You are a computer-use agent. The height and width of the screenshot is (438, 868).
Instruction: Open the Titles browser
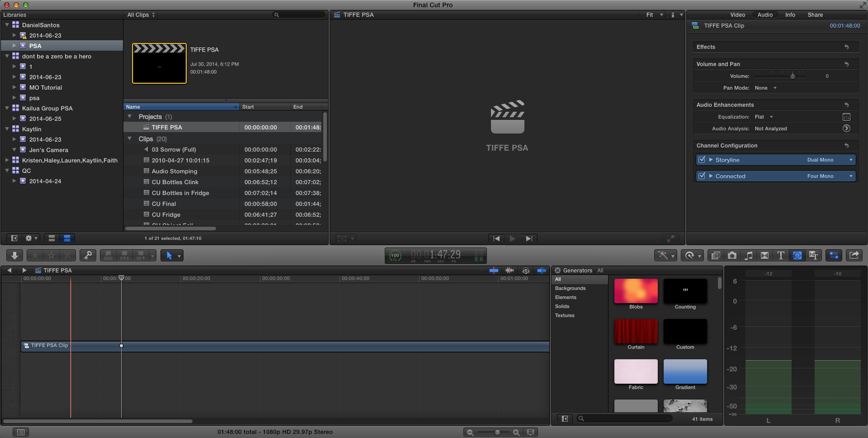tap(781, 255)
